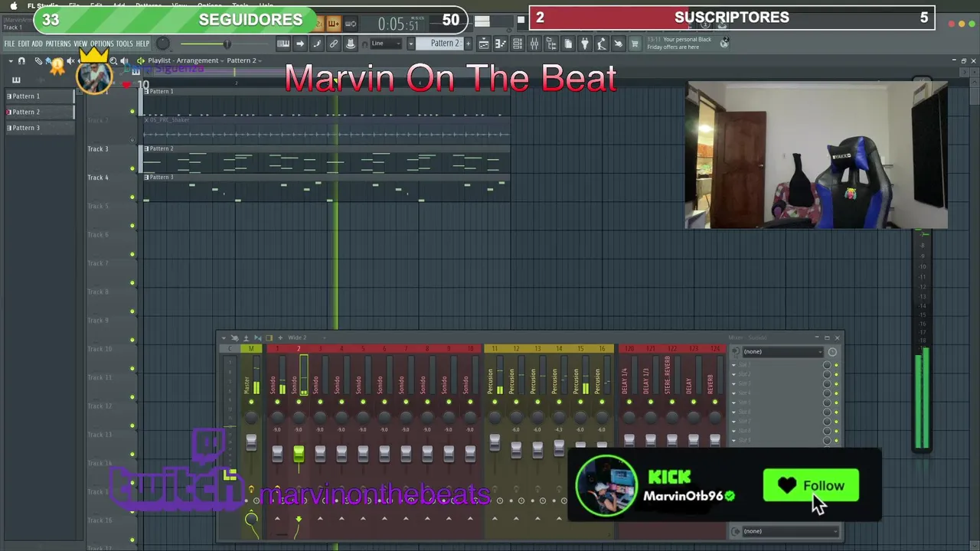Image resolution: width=980 pixels, height=551 pixels.
Task: Expand the Slot 2 effect menu arrow
Action: click(733, 374)
